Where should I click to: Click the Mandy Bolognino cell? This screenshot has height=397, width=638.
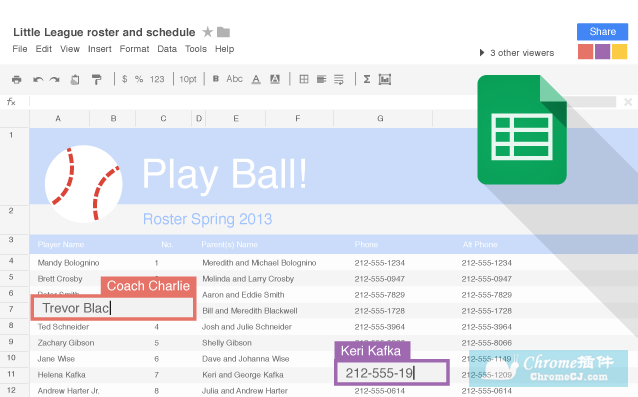[68, 263]
